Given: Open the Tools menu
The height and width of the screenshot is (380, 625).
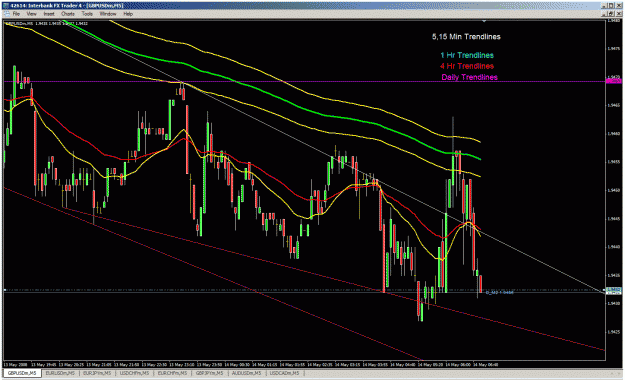Looking at the screenshot, I should pos(87,14).
